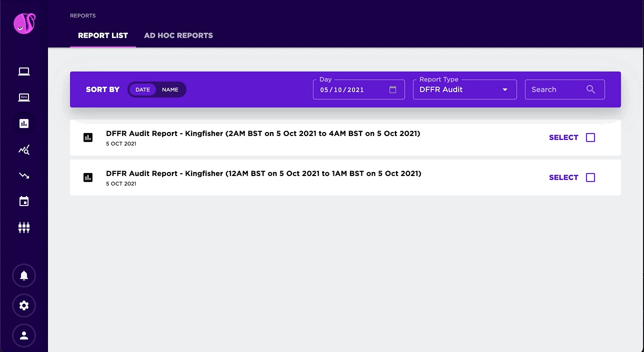
Task: Click the search magnifier icon
Action: [590, 89]
